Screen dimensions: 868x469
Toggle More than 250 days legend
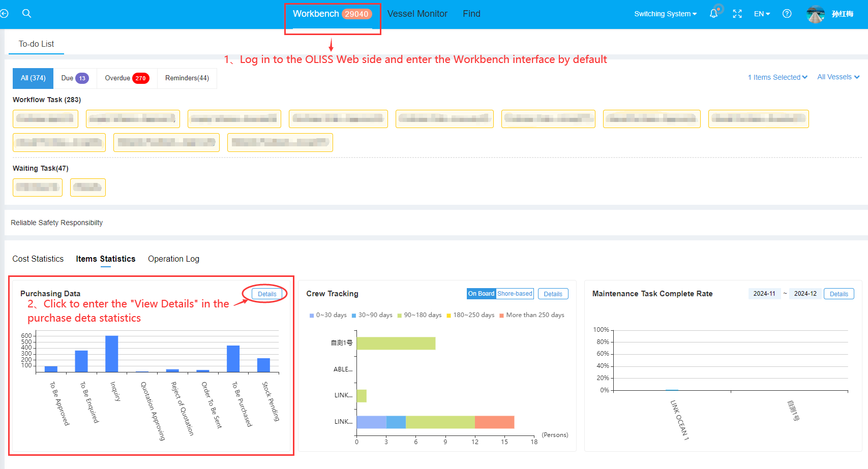point(532,315)
